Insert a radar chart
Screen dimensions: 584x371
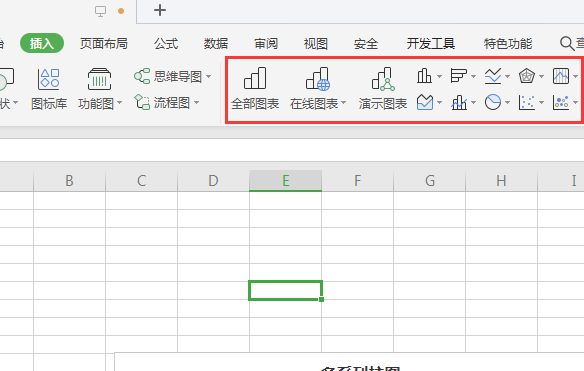[527, 76]
